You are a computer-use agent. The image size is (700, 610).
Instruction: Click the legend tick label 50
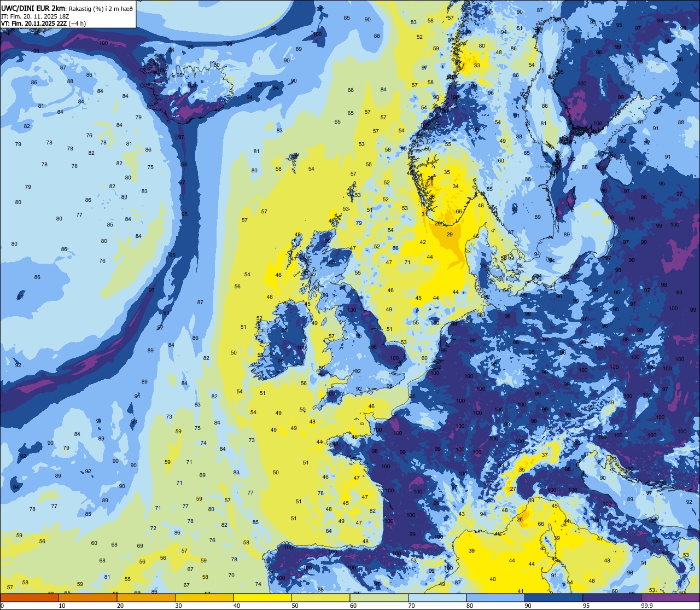tap(295, 606)
